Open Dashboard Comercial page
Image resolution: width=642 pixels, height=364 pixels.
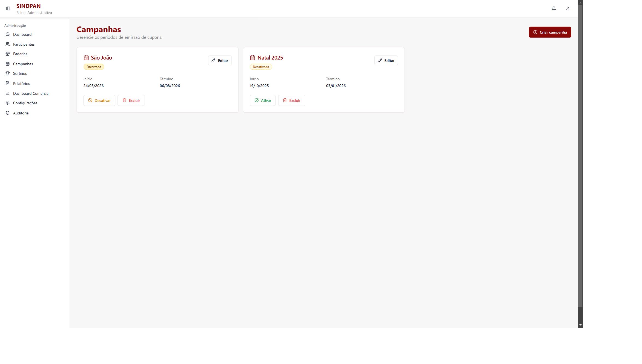(35, 93)
